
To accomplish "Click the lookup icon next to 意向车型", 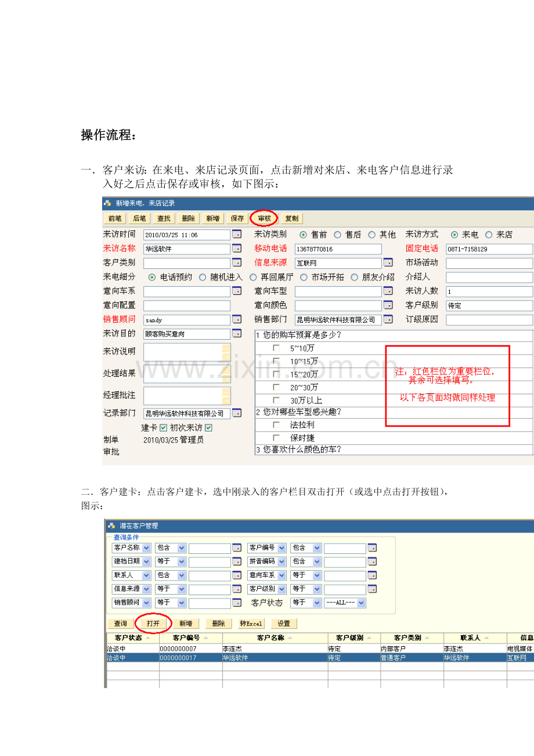I will (x=388, y=291).
